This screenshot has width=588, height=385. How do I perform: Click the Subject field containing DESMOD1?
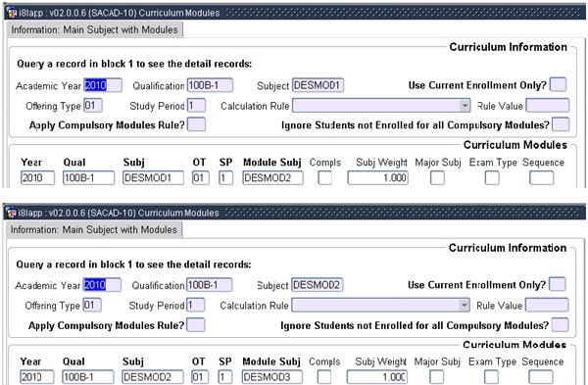click(318, 85)
